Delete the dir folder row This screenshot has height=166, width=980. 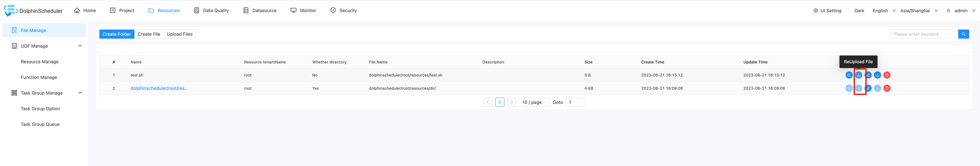pyautogui.click(x=887, y=88)
